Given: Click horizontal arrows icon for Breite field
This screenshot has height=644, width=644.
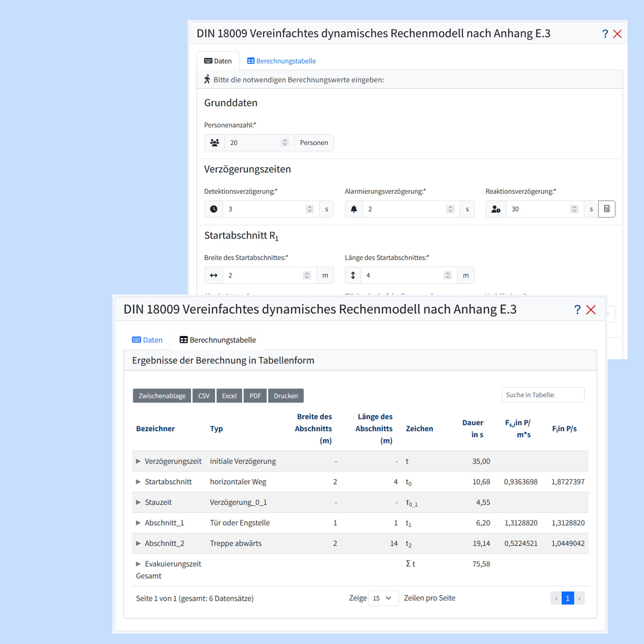Looking at the screenshot, I should (214, 275).
